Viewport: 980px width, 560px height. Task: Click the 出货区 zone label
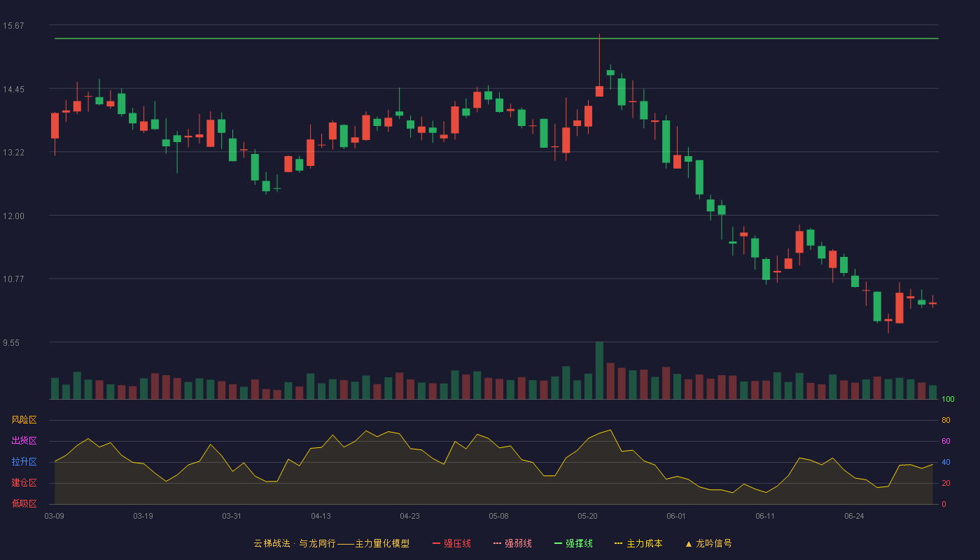tap(24, 441)
